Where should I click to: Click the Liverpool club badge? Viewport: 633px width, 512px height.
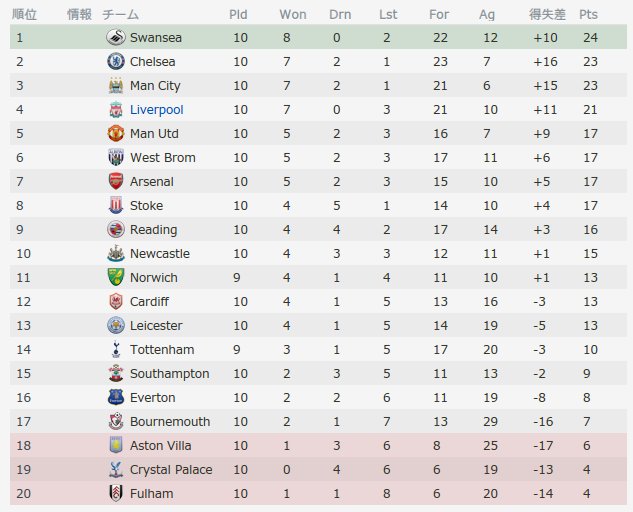115,110
